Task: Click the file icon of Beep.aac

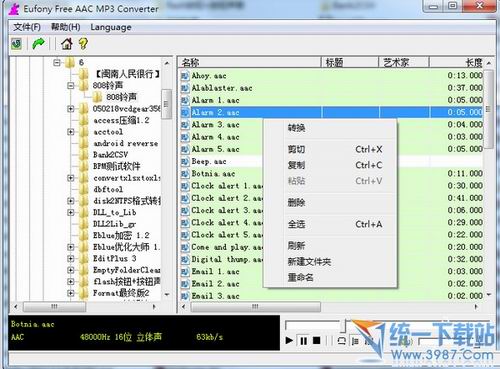Action: 185,162
